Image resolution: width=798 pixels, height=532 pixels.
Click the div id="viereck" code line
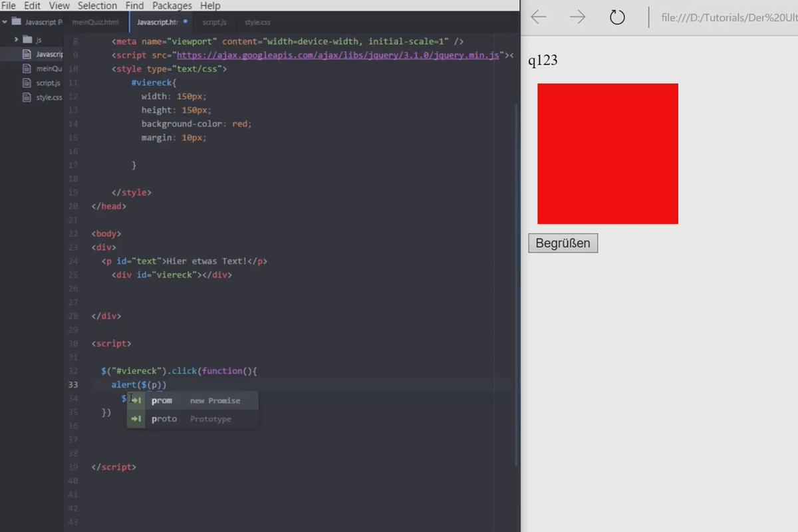(172, 275)
